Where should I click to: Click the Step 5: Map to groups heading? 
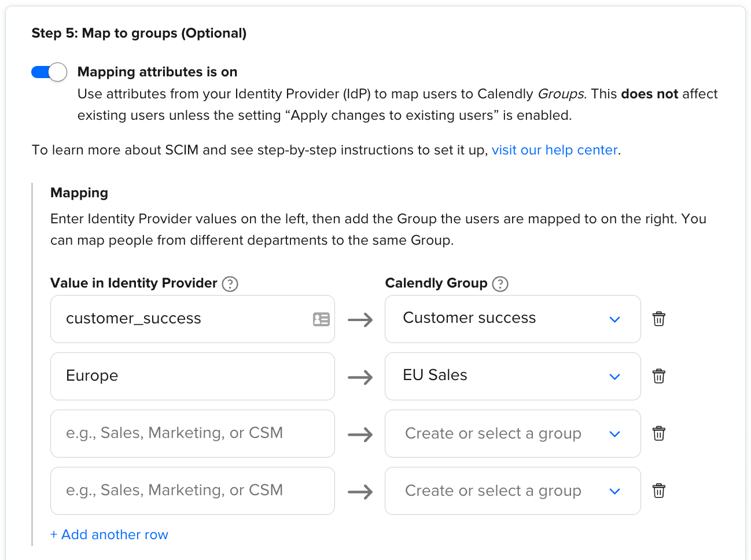pyautogui.click(x=139, y=33)
